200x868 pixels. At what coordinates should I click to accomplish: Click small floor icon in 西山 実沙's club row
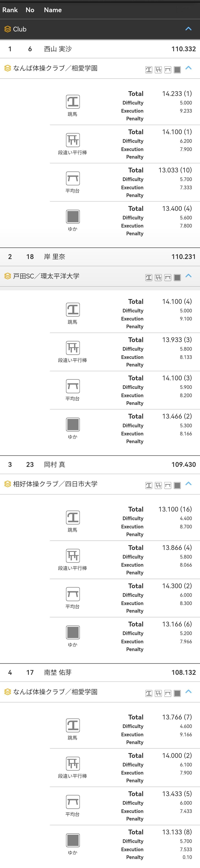177,70
